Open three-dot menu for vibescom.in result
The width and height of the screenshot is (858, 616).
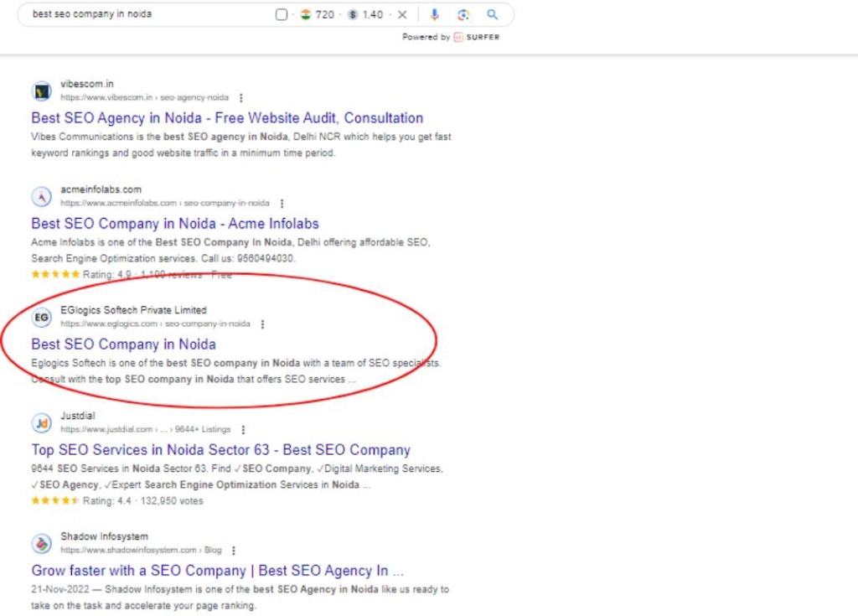(240, 97)
